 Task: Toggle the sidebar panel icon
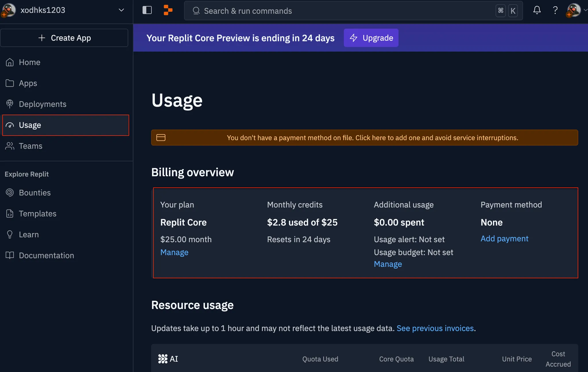pos(147,10)
